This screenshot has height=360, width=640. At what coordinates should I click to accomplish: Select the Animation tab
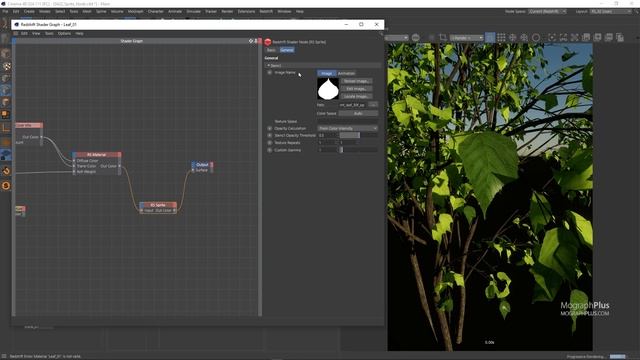346,73
